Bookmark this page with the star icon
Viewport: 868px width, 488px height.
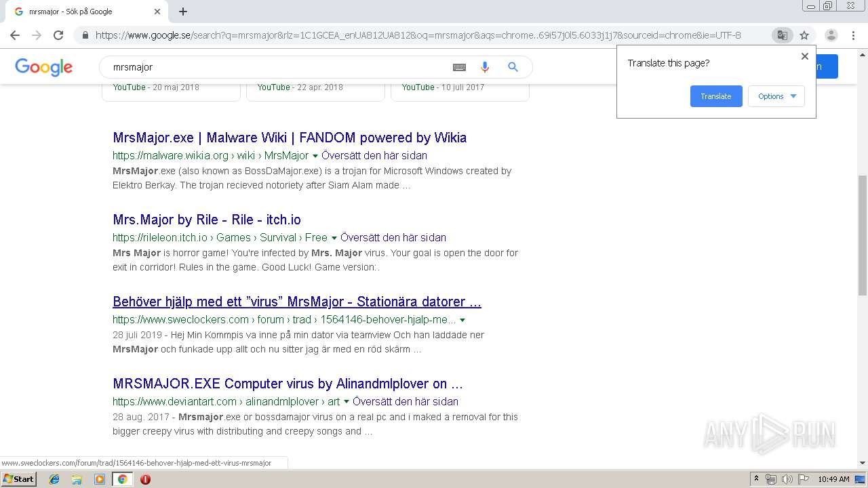point(804,35)
